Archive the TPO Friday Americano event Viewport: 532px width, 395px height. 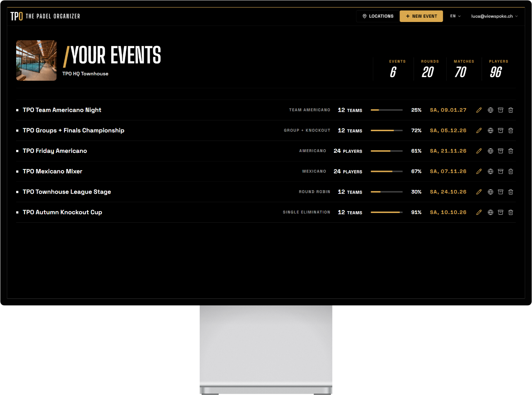point(500,151)
